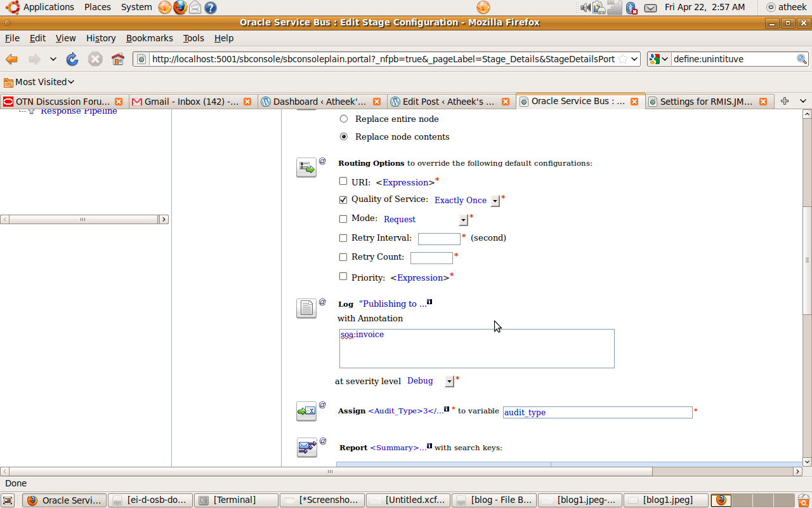
Task: Open the Bookmarks menu
Action: click(x=149, y=38)
